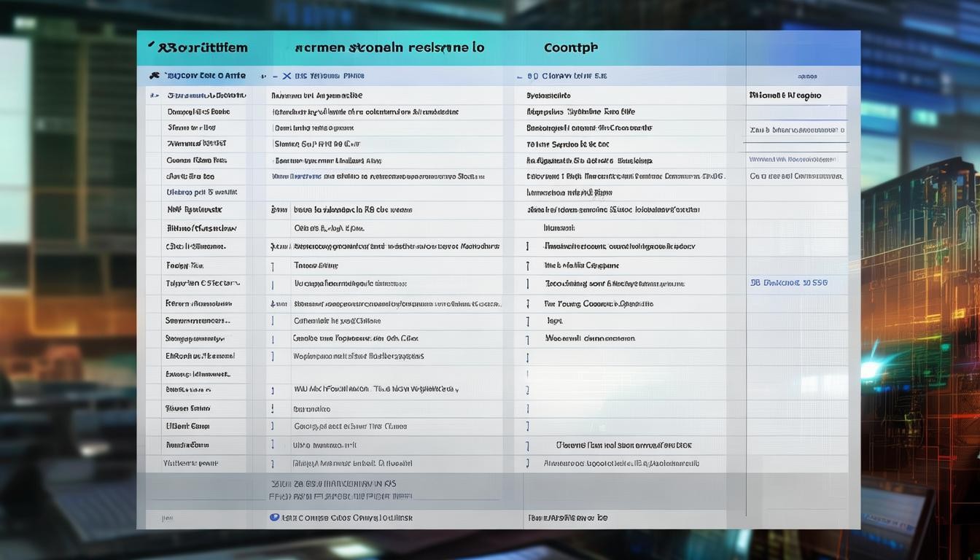Click the blue X icon in the sub-header row
This screenshot has height=560, width=980.
(x=287, y=76)
